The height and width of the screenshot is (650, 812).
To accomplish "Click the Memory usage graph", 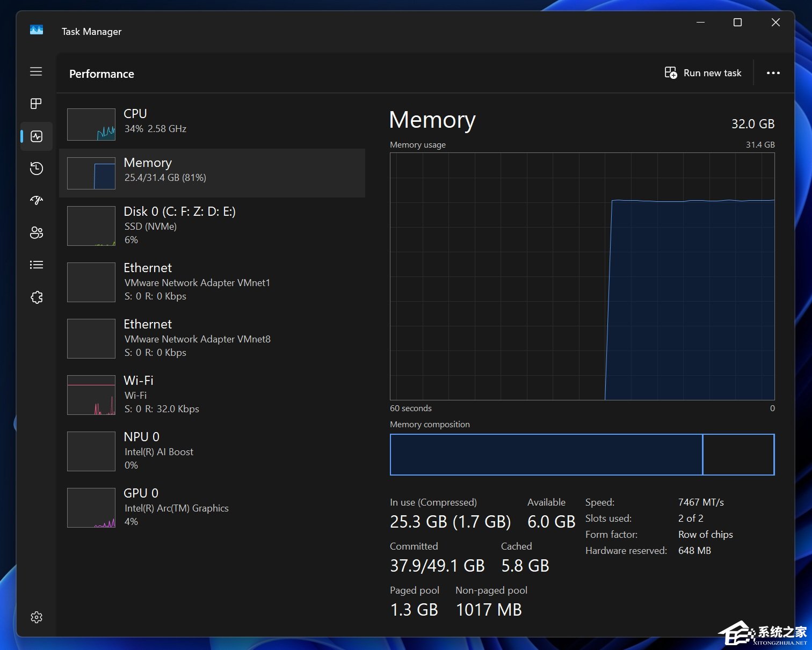I will click(x=582, y=276).
